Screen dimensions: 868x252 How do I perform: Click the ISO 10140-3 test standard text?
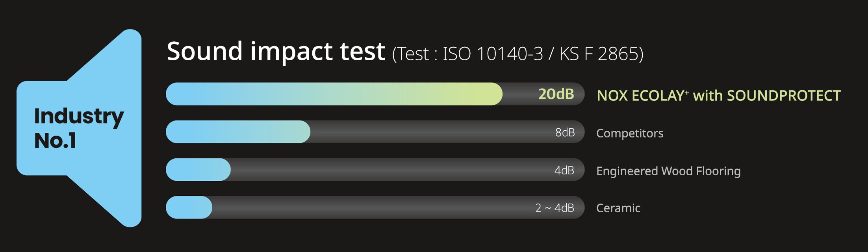[493, 54]
